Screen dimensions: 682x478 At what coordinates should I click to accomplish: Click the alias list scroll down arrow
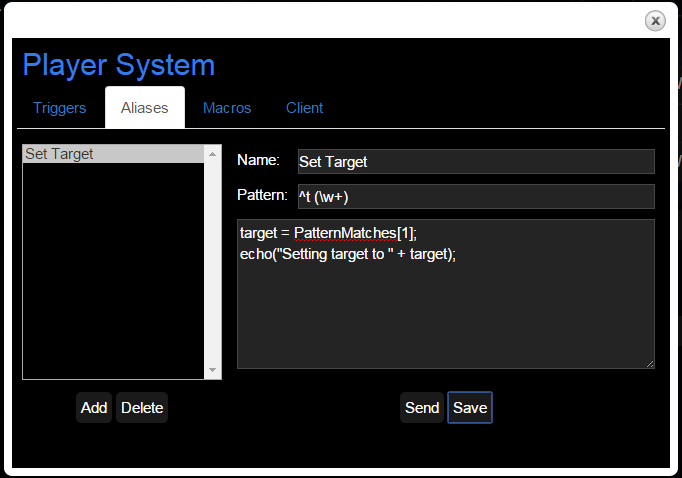tap(212, 370)
